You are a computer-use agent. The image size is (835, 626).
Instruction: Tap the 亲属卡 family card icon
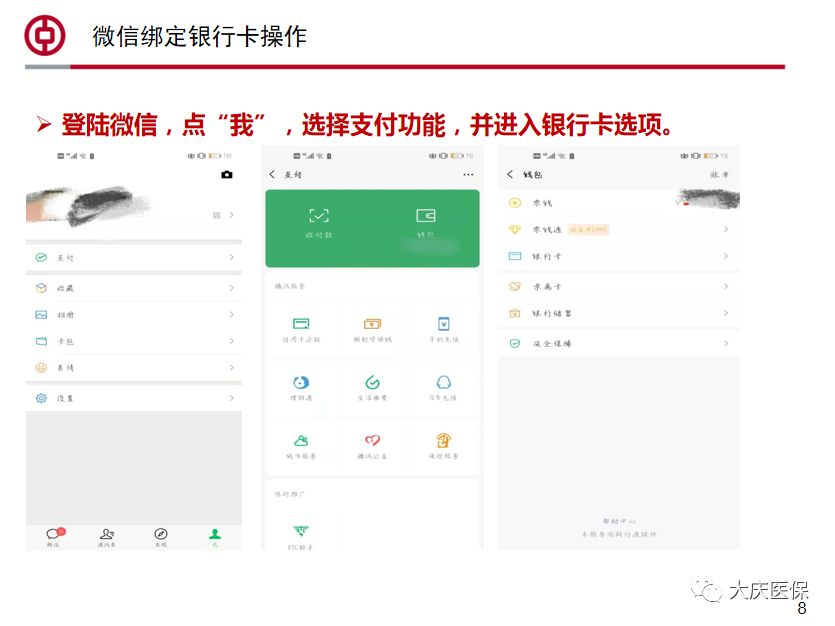(x=514, y=286)
